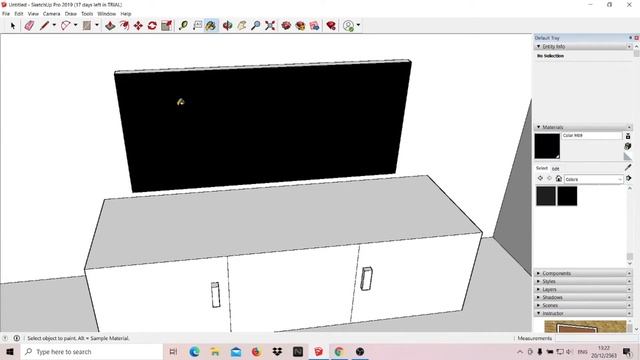Activate the Push/Pull tool

[110, 26]
